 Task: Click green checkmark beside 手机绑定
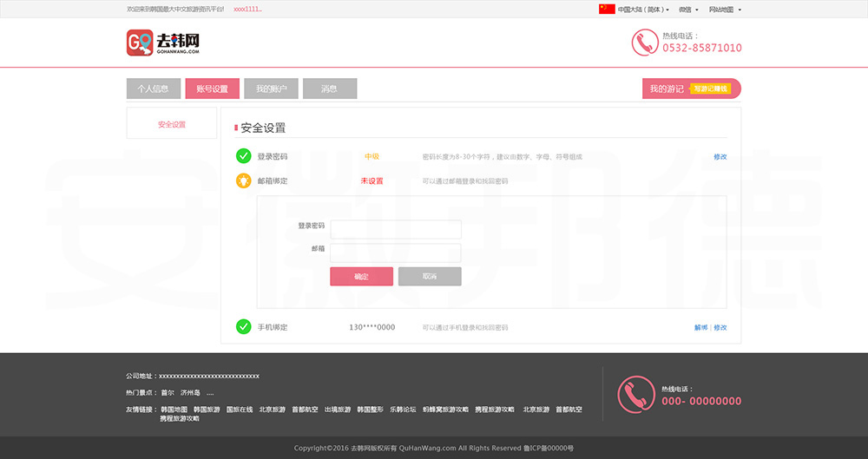pos(243,327)
